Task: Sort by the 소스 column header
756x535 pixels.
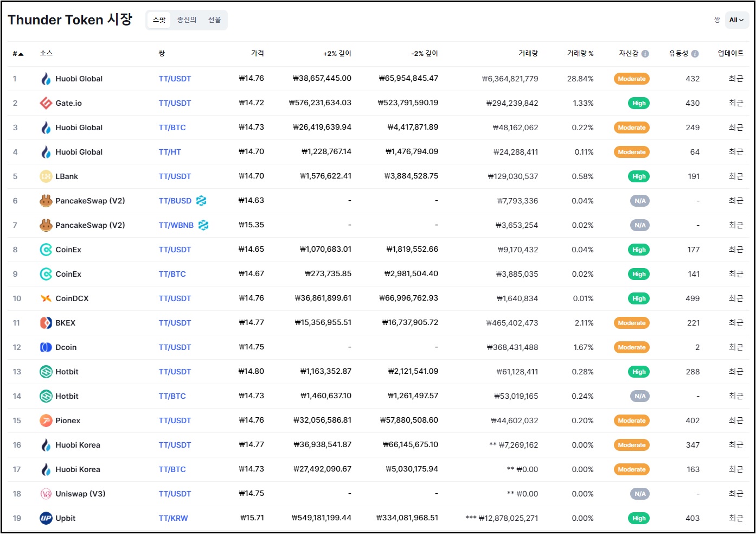Action: pyautogui.click(x=46, y=53)
